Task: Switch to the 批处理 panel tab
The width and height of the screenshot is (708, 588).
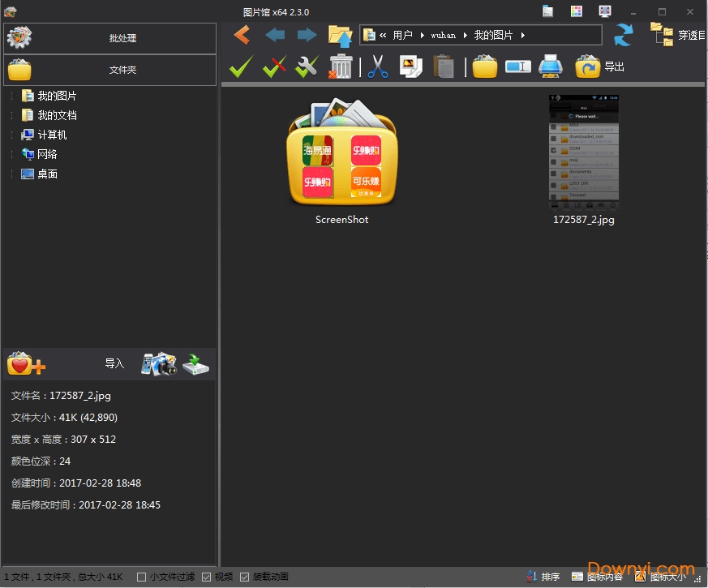Action: coord(110,38)
